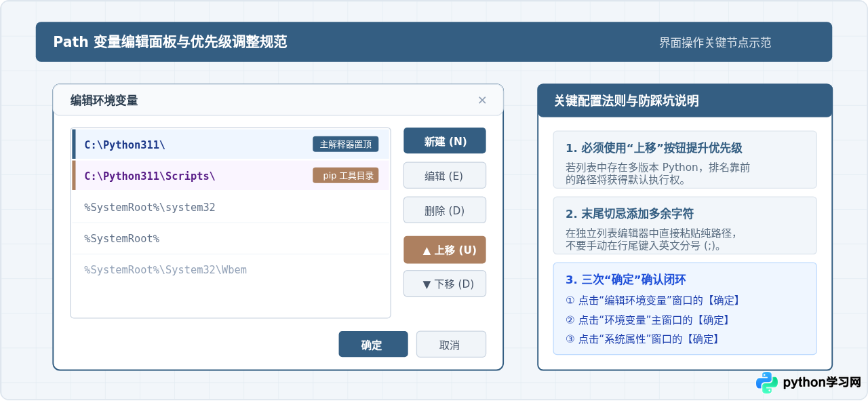The width and height of the screenshot is (868, 401).
Task: Click the 编辑环境变量 dialog title
Action: (104, 100)
